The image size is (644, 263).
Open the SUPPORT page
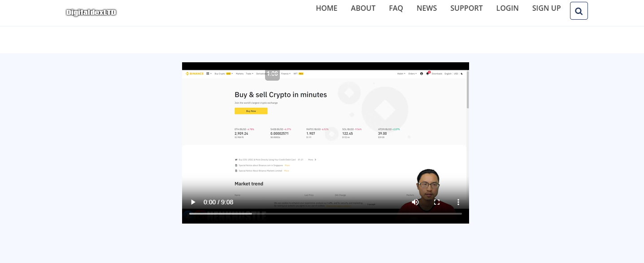click(466, 8)
